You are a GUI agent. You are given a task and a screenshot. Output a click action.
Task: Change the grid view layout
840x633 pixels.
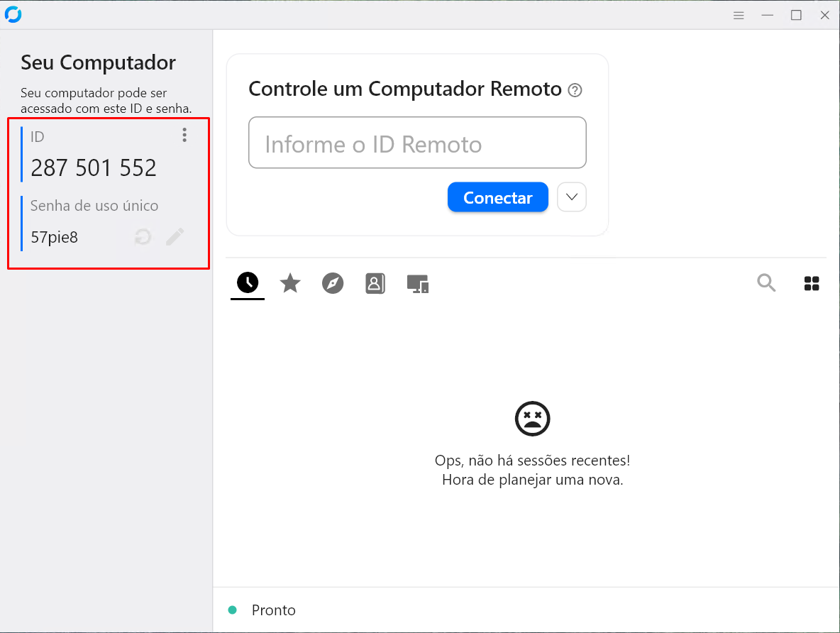(812, 284)
